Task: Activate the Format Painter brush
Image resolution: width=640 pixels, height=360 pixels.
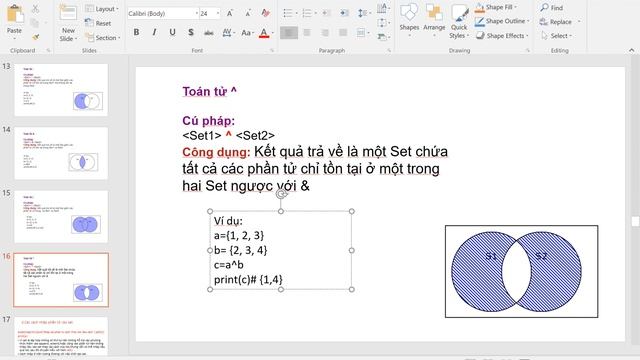Action: coord(36,37)
